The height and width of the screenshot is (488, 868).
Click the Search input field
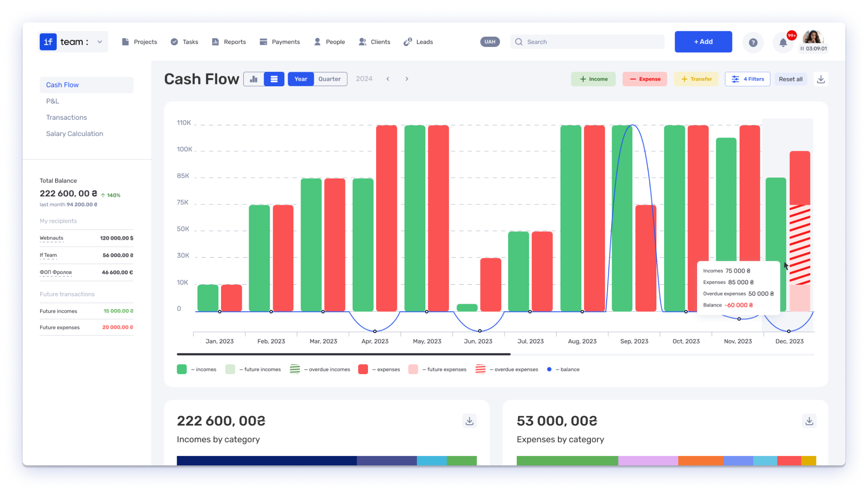pyautogui.click(x=587, y=42)
